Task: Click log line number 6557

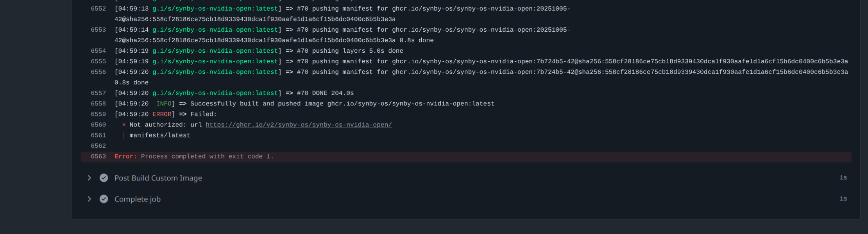Action: (98, 93)
